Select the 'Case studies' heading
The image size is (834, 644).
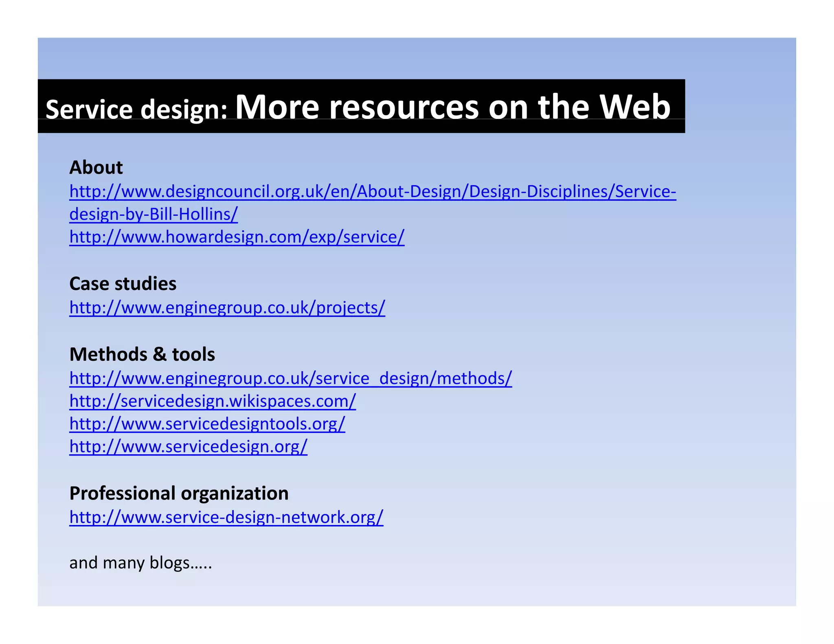click(x=123, y=284)
